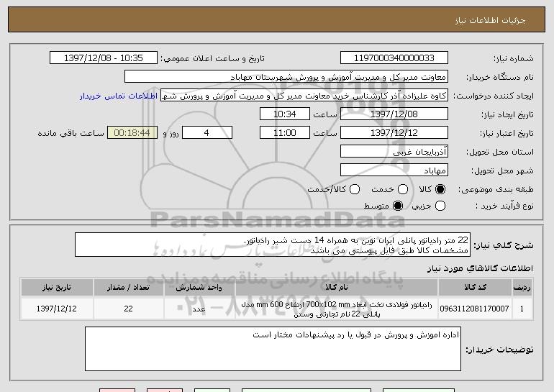The height and width of the screenshot is (392, 554).
Task: Click the request creator field کاوه علیزاده آذر
Action: (x=304, y=96)
